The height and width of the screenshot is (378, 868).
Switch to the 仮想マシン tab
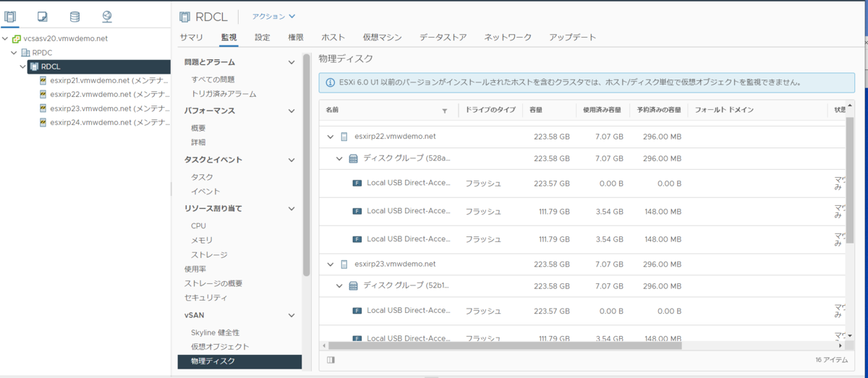pyautogui.click(x=383, y=38)
